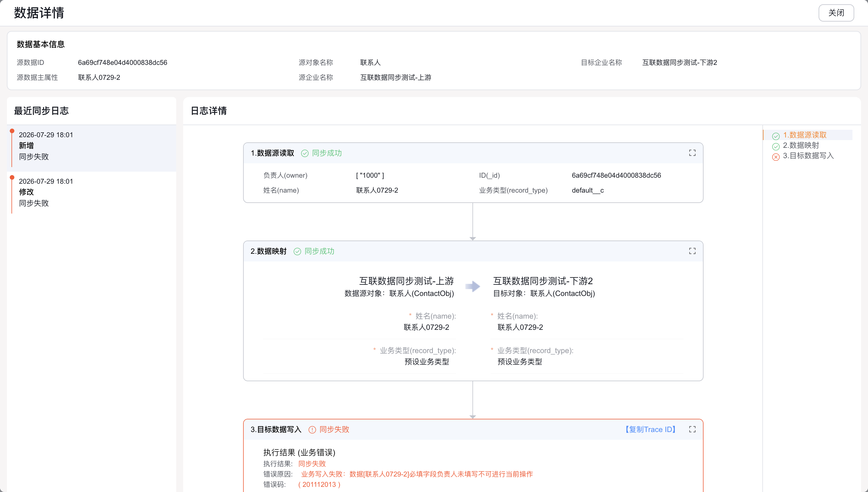Image resolution: width=868 pixels, height=492 pixels.
Task: Click the 最近同步日志 panel heading
Action: 41,111
